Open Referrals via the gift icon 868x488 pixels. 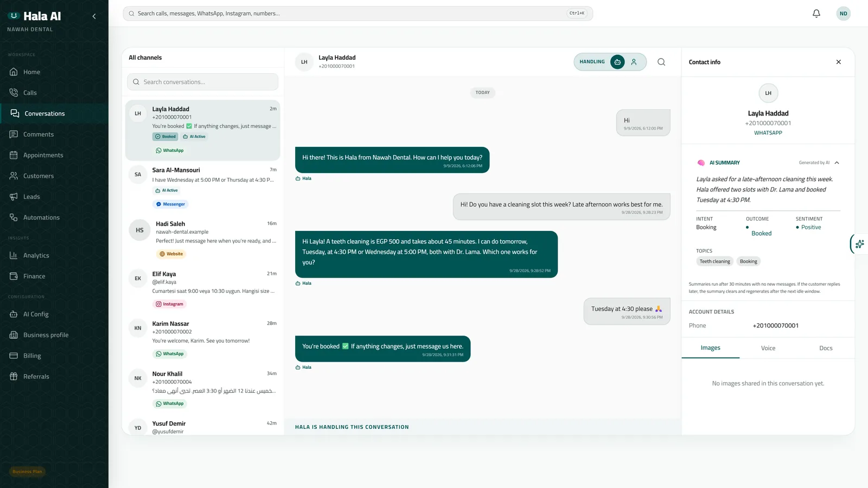pyautogui.click(x=14, y=376)
